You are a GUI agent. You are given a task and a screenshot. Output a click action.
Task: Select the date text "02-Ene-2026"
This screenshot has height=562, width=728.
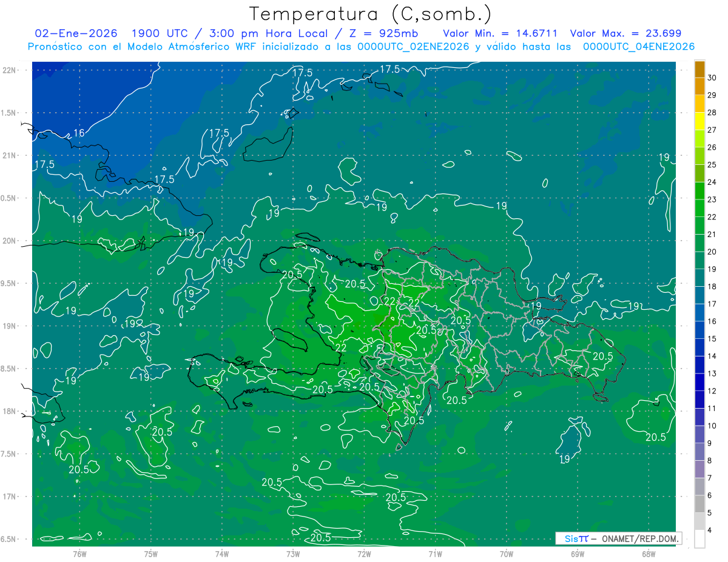(x=77, y=33)
